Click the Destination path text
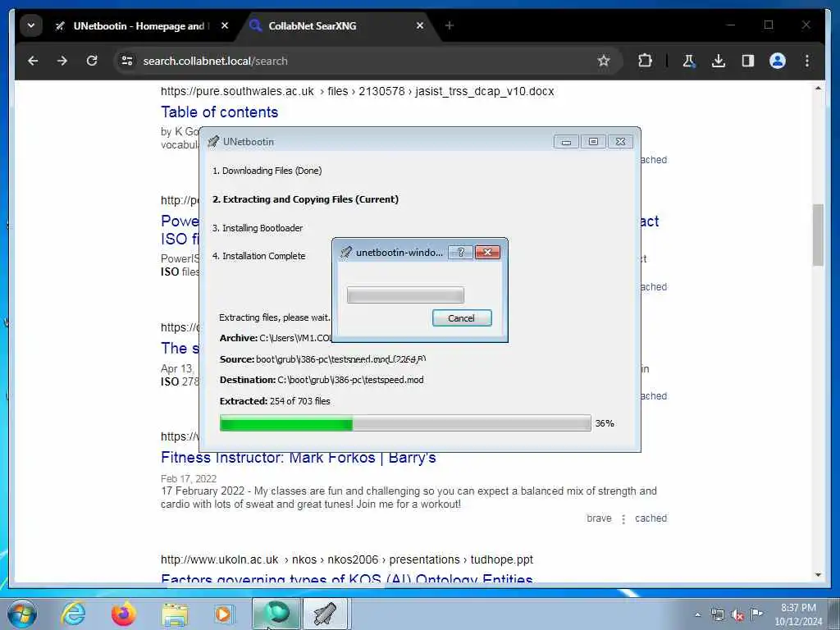 click(x=322, y=380)
